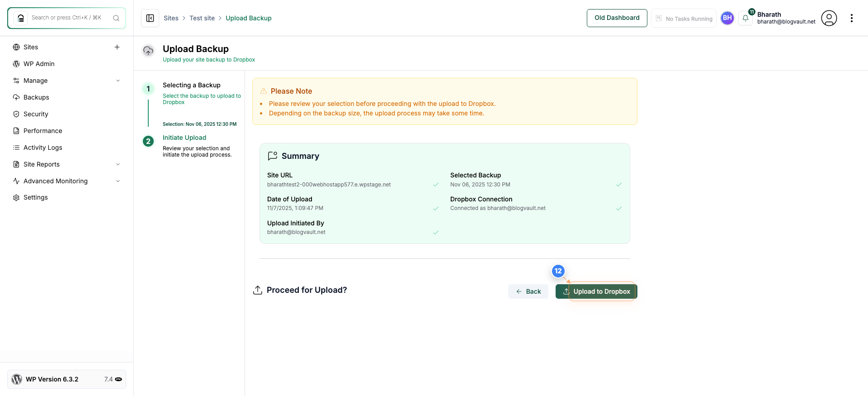Click the Performance document icon
The width and height of the screenshot is (868, 396).
coord(16,131)
